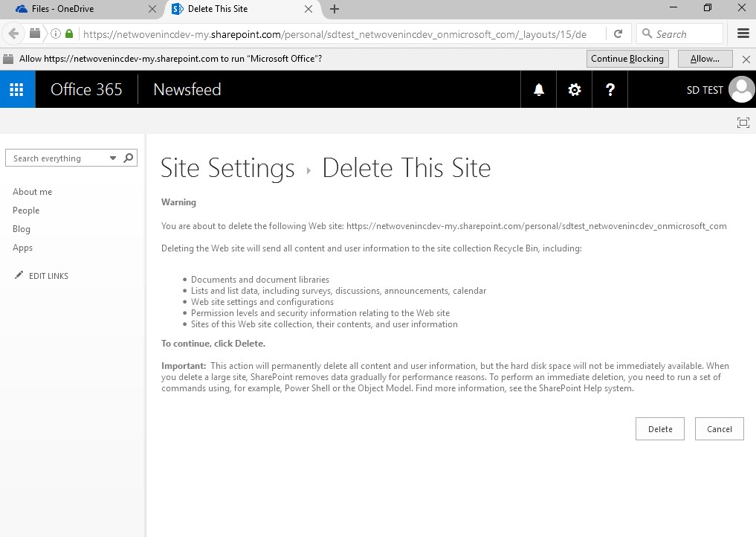Image resolution: width=756 pixels, height=537 pixels.
Task: Click the 'Important:' label
Action: tap(184, 366)
